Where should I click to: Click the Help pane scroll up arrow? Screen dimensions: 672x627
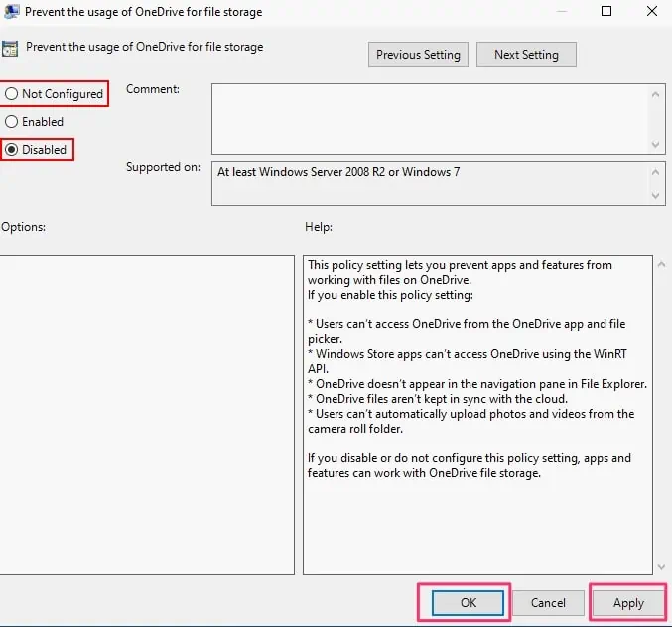[x=661, y=264]
